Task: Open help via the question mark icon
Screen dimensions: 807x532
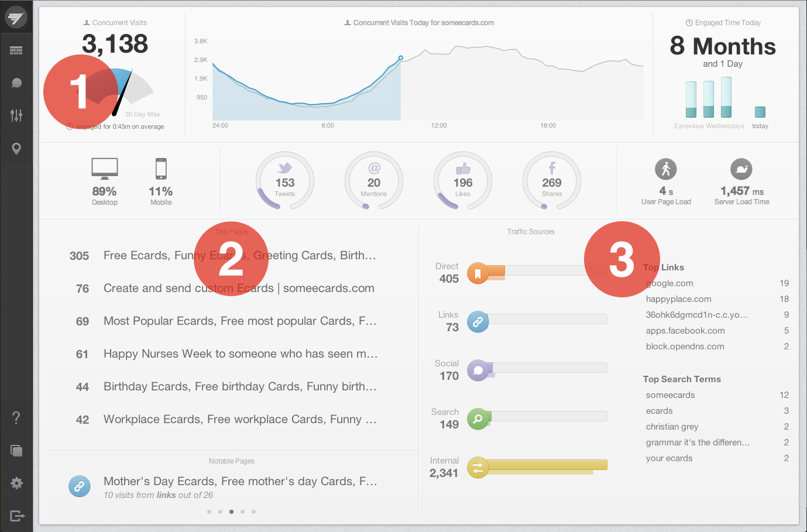Action: click(16, 418)
